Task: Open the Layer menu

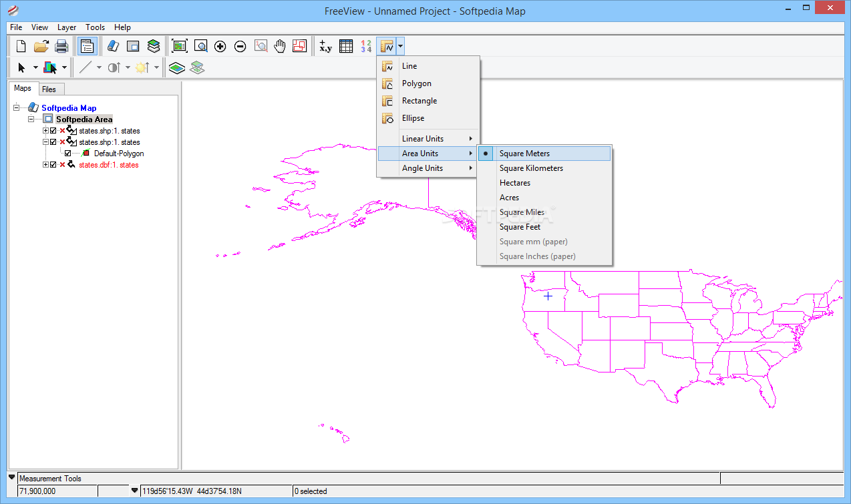Action: [67, 27]
